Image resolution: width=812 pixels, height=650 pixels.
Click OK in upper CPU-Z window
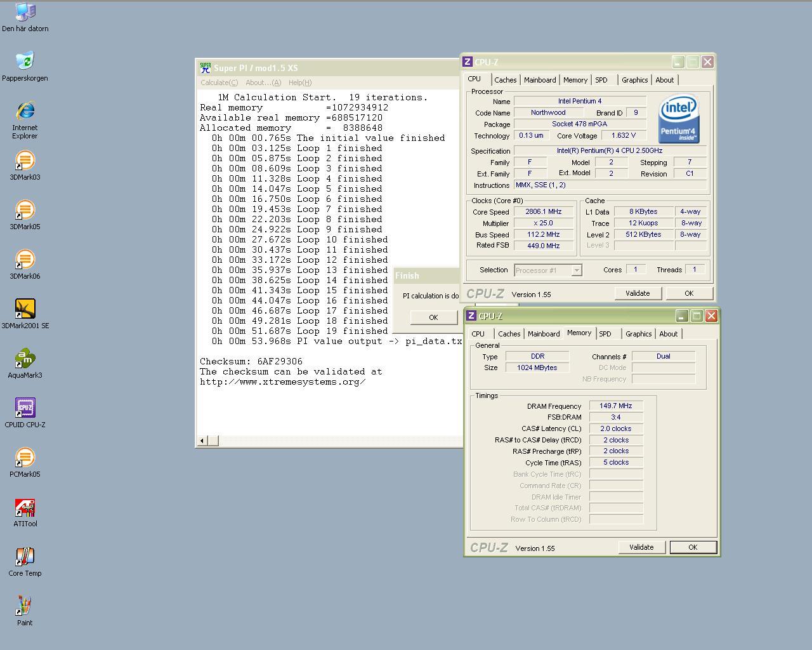[x=689, y=293]
